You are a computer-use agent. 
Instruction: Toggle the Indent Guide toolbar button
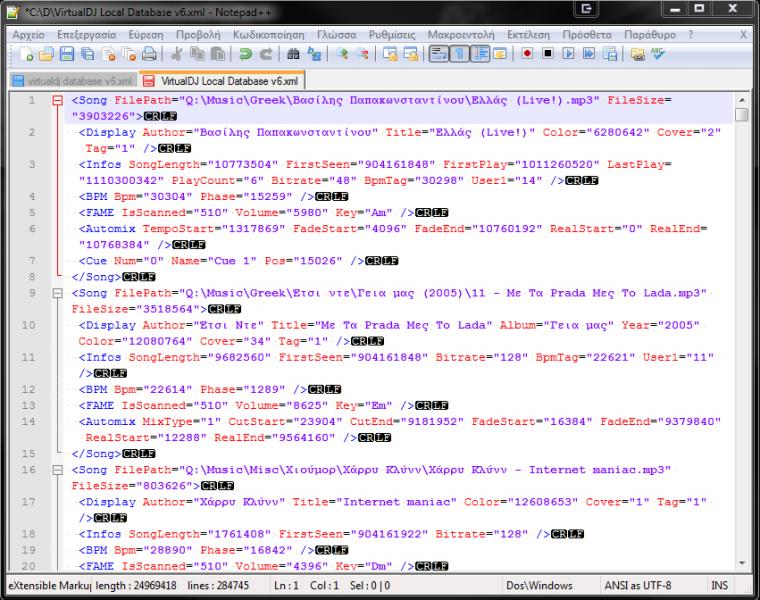[x=479, y=54]
